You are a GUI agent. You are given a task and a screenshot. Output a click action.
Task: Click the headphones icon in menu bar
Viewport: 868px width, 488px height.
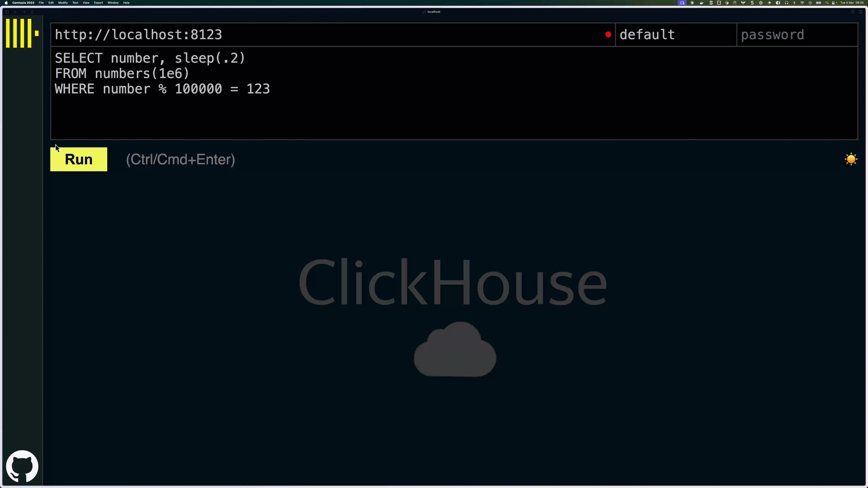tap(787, 3)
